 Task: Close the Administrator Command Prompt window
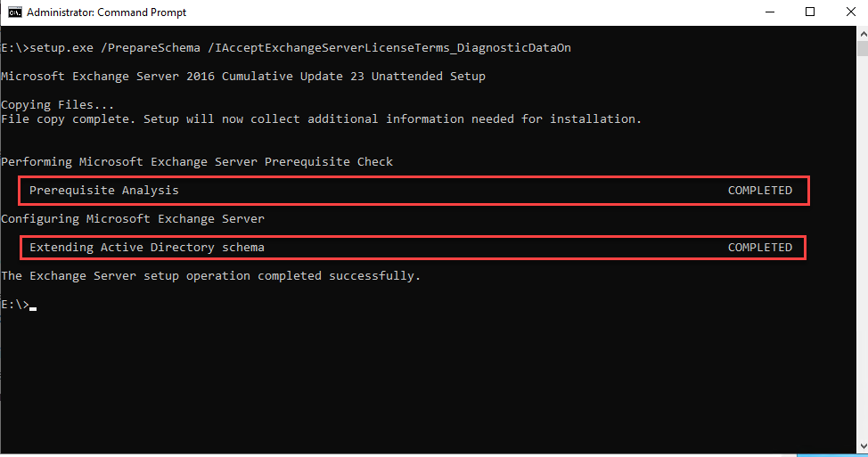pos(849,12)
